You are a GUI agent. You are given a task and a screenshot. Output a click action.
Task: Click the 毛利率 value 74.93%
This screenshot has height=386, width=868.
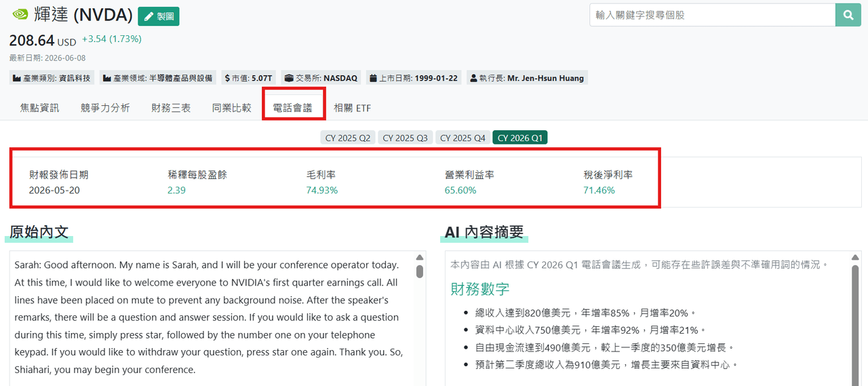(322, 190)
